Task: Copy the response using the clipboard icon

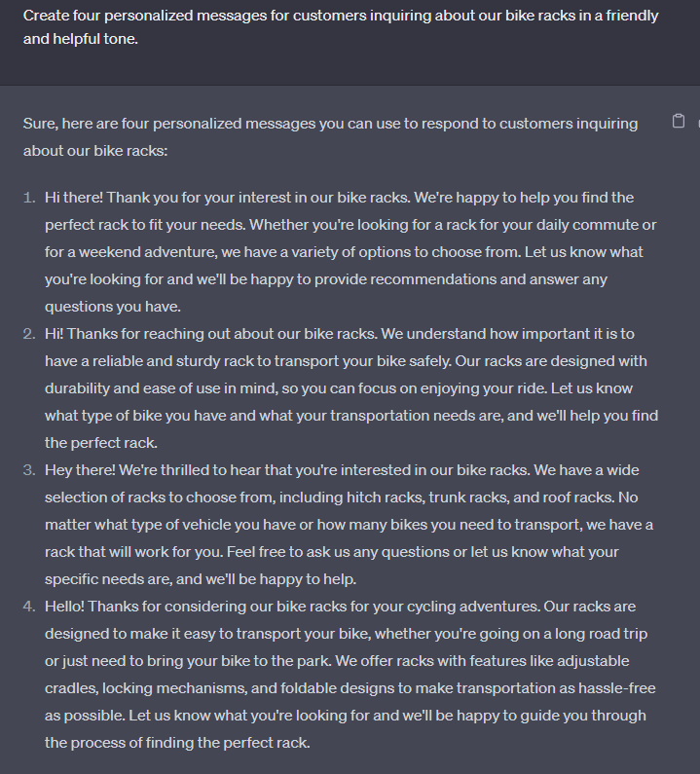Action: (x=679, y=122)
